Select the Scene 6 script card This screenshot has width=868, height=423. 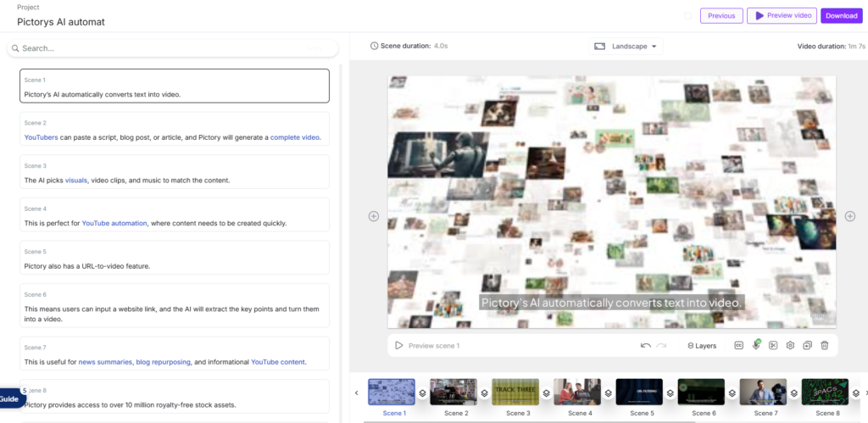pos(175,305)
